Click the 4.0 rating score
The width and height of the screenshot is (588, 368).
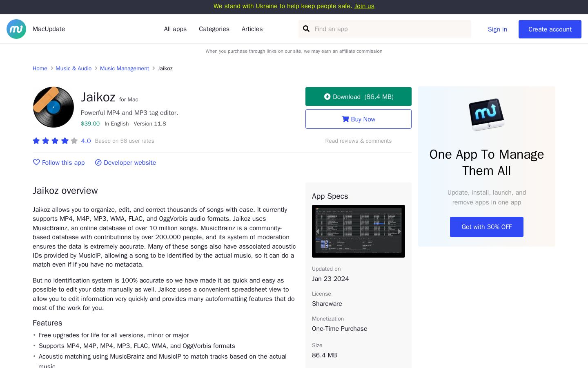coord(86,141)
